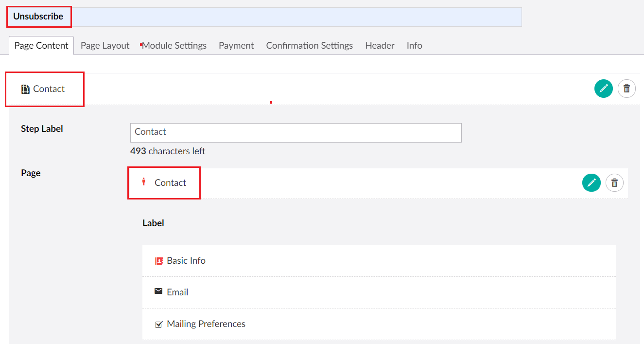Viewport: 644px width, 344px height.
Task: Delete the Contact step using top trash icon
Action: (x=627, y=89)
